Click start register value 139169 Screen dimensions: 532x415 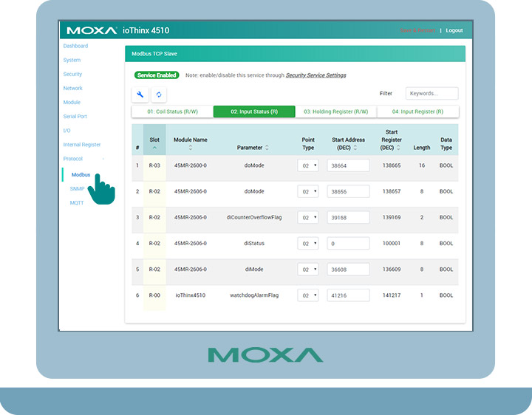pyautogui.click(x=392, y=217)
